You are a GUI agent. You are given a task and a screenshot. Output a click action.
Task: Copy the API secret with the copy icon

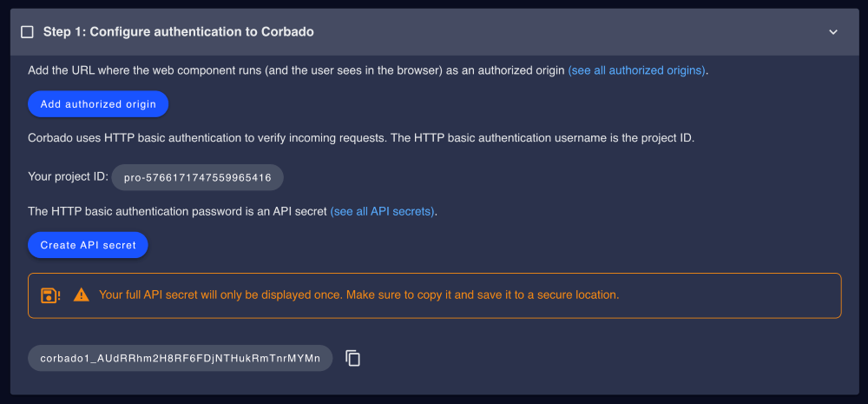point(352,359)
